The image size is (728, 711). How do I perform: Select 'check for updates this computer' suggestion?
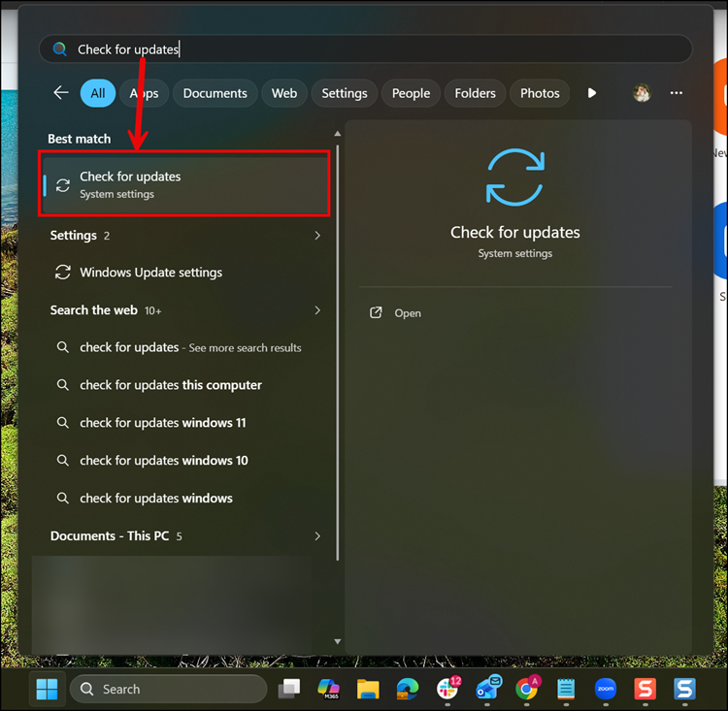click(x=184, y=385)
